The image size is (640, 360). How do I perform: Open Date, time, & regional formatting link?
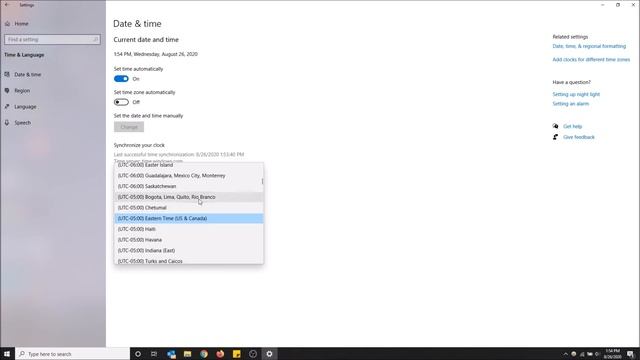click(x=589, y=46)
